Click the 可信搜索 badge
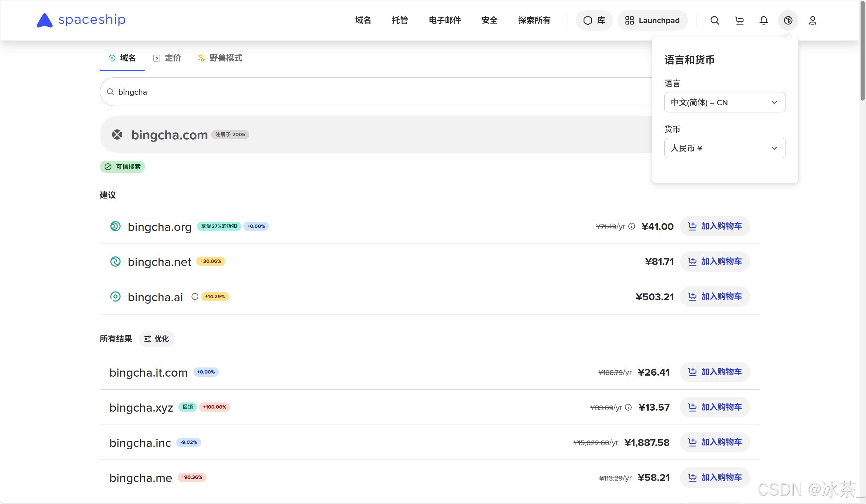 [x=122, y=167]
